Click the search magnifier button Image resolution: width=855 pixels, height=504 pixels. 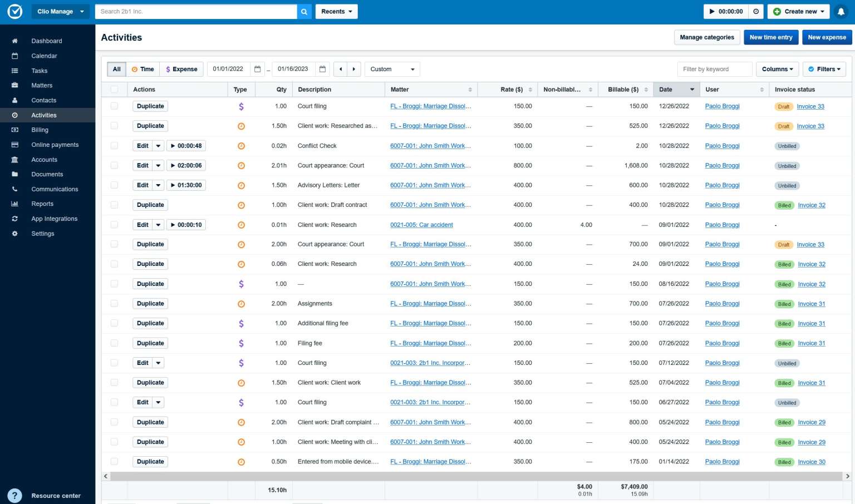point(304,11)
